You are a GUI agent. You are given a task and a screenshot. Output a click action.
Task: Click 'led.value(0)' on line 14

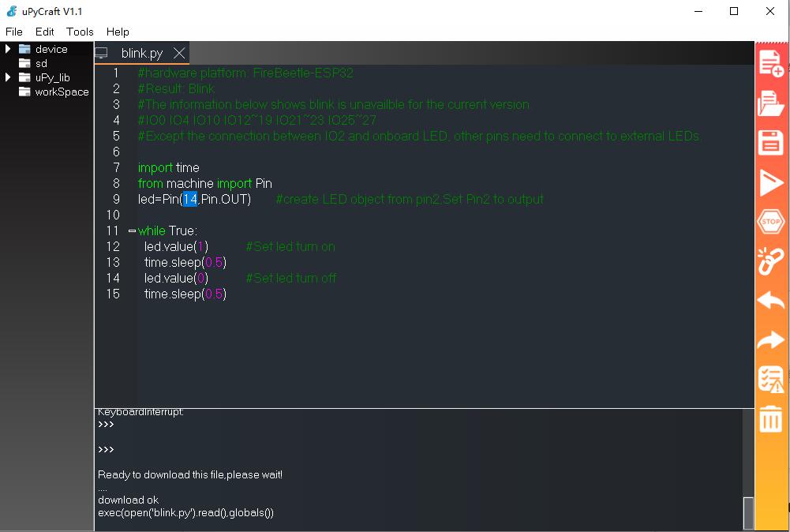pos(176,278)
